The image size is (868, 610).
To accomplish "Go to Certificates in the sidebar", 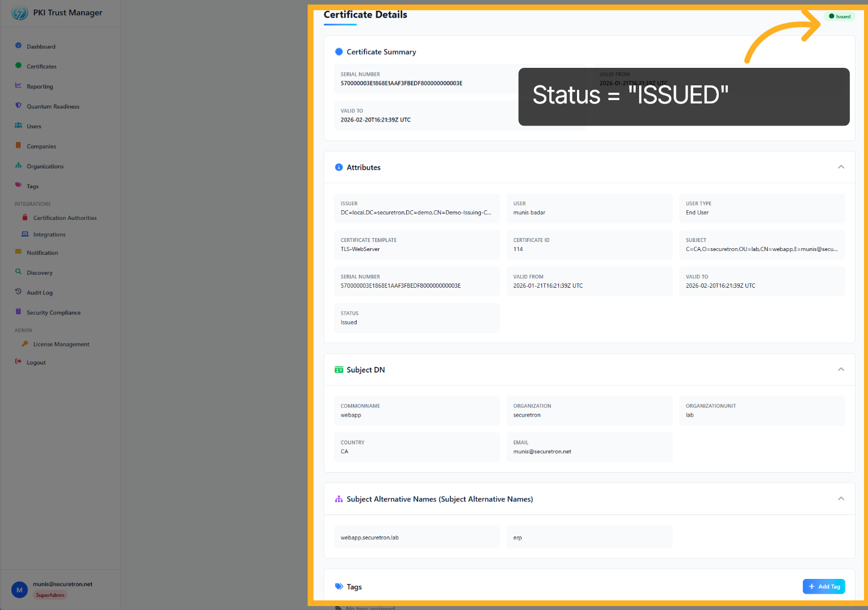I will pos(42,67).
